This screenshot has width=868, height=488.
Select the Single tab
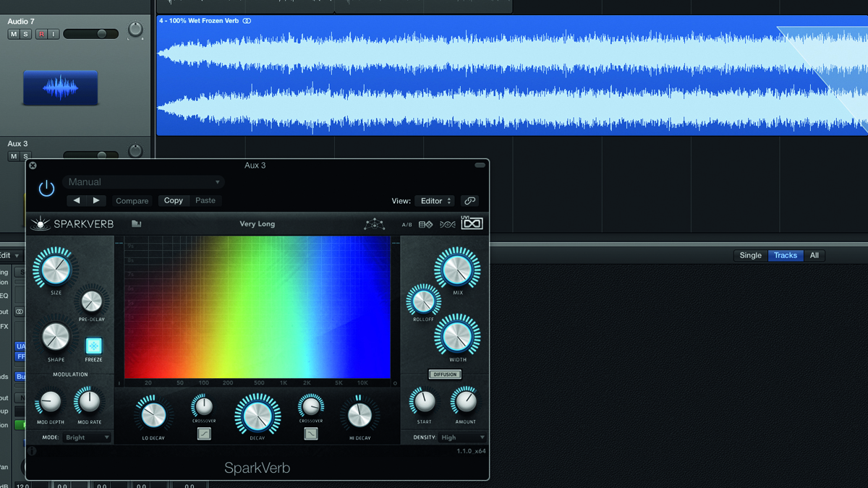750,255
